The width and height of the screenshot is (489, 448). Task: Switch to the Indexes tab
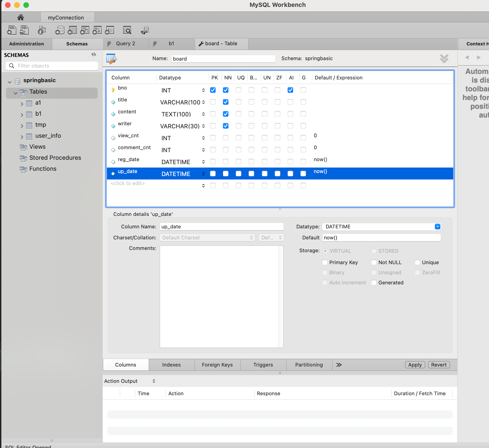tap(171, 364)
